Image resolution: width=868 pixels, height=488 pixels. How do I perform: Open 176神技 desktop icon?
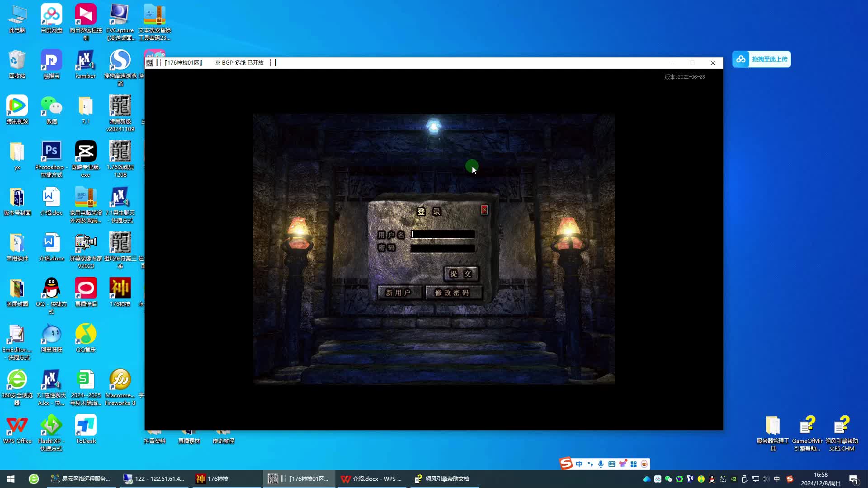click(120, 293)
